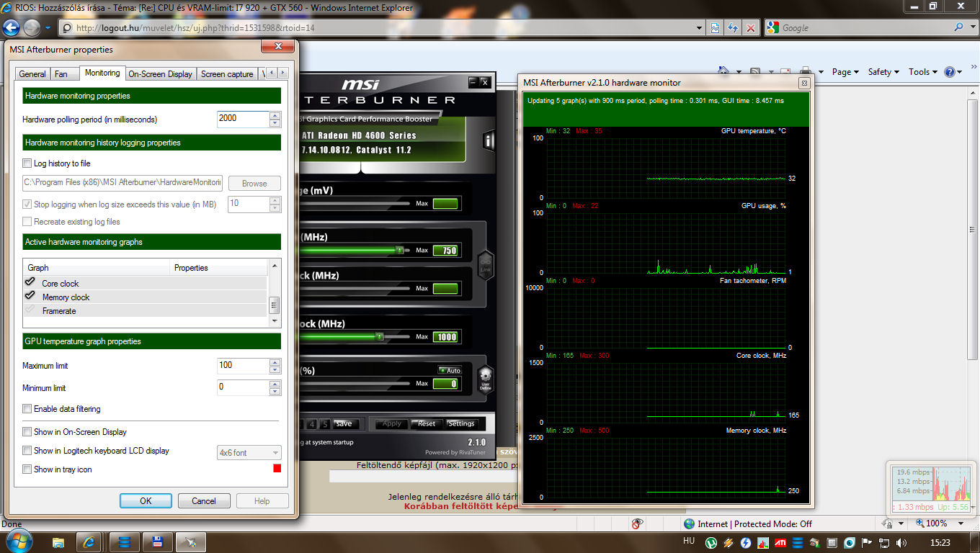Click the IE Back arrow button
Screen dimensions: 980x553
click(12, 28)
